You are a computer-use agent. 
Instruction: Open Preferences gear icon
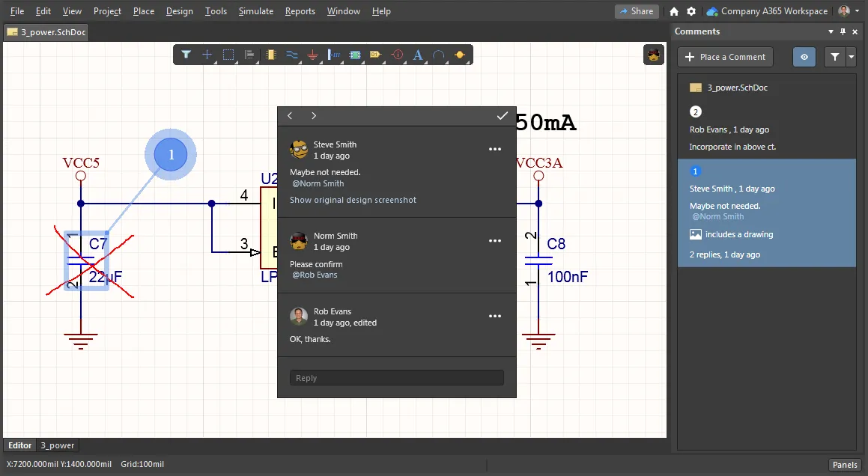pyautogui.click(x=691, y=11)
